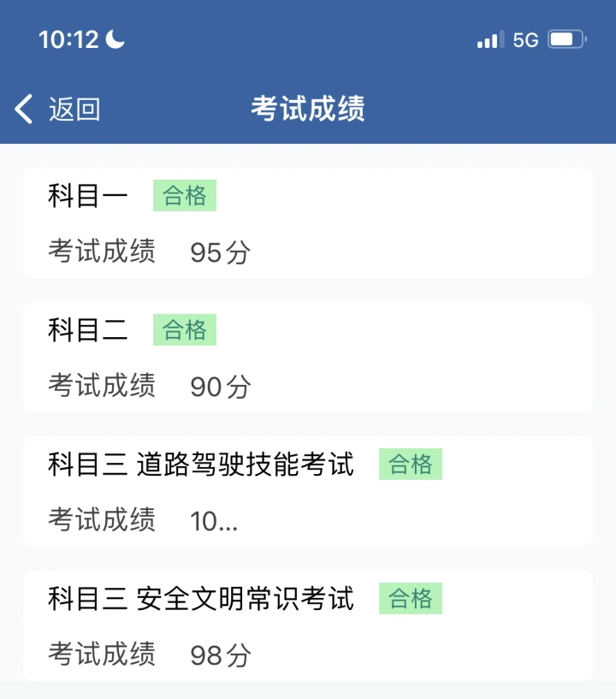The image size is (616, 699).
Task: Tap 合格 badge for 道路驾驶技能考试
Action: point(411,464)
